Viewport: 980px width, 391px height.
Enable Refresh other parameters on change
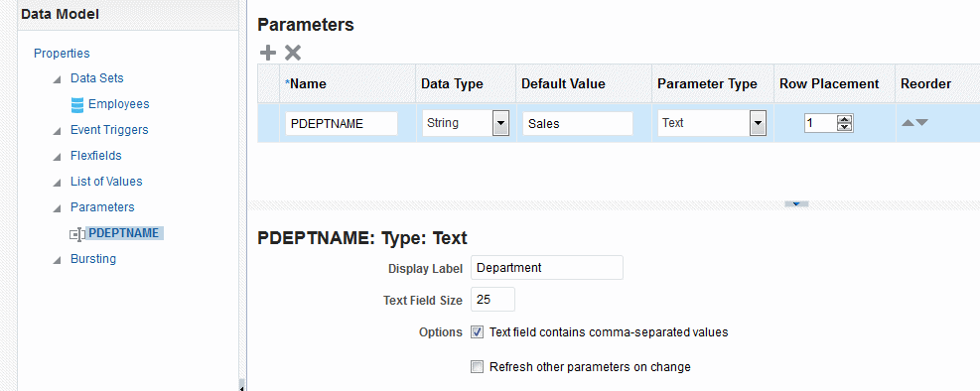tap(477, 367)
